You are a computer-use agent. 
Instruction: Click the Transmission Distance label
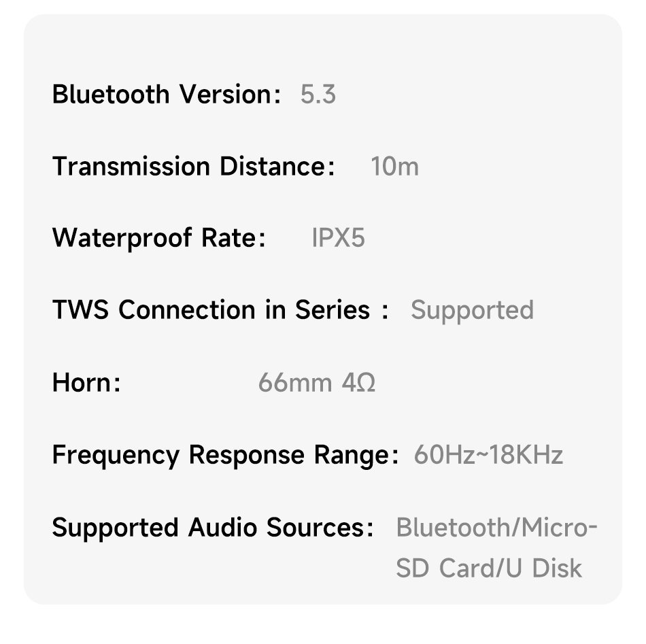pos(193,167)
